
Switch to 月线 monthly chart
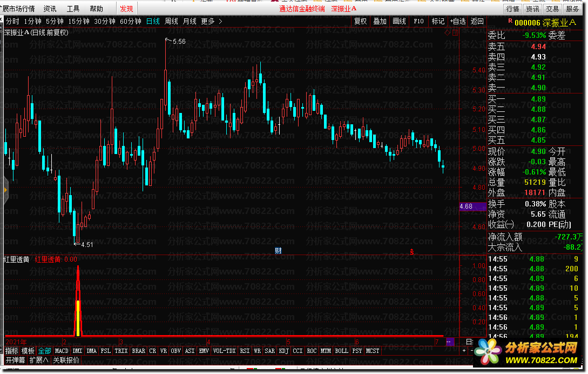(x=190, y=22)
